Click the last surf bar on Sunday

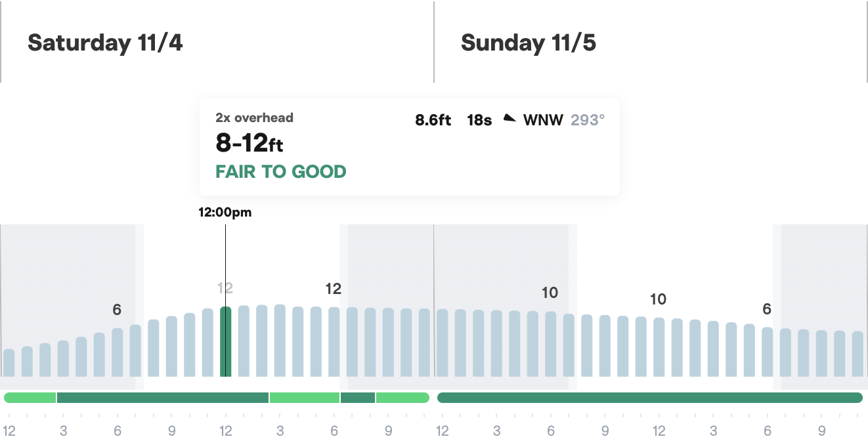pyautogui.click(x=857, y=354)
